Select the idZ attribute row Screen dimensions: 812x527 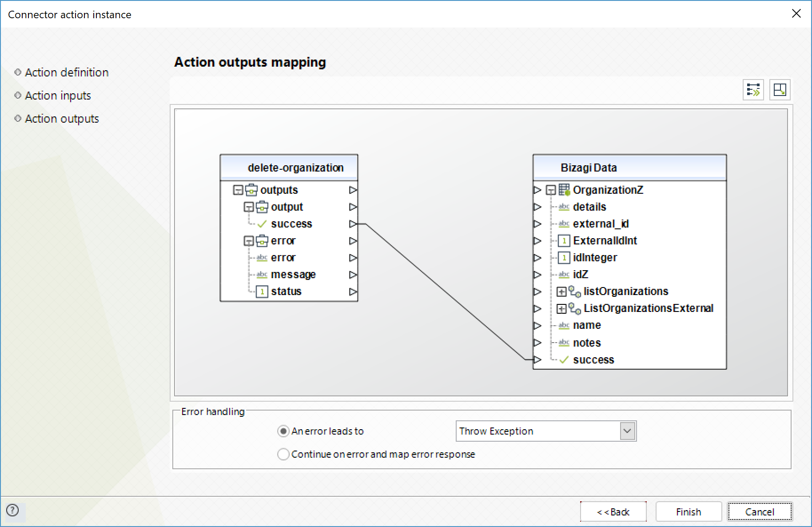tap(581, 275)
